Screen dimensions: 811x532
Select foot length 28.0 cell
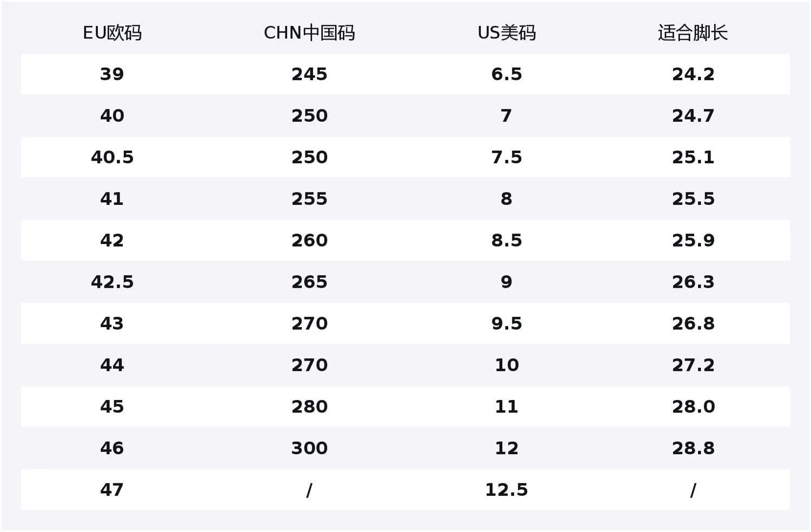tap(693, 407)
